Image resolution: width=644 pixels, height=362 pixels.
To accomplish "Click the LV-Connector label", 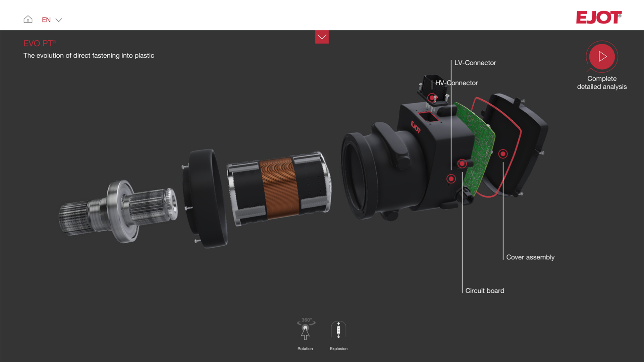I will coord(475,63).
